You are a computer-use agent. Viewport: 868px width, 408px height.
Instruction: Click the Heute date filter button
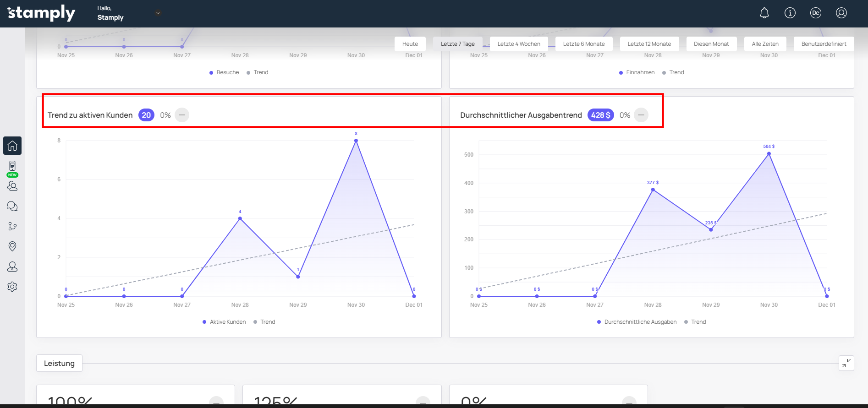[410, 44]
